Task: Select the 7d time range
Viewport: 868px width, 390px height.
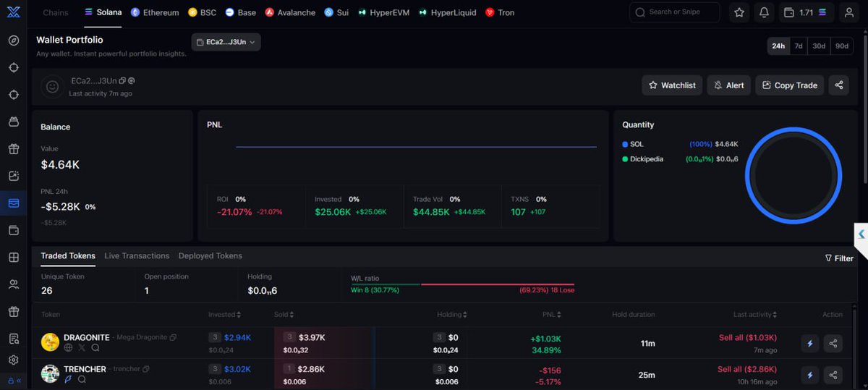Action: (799, 46)
